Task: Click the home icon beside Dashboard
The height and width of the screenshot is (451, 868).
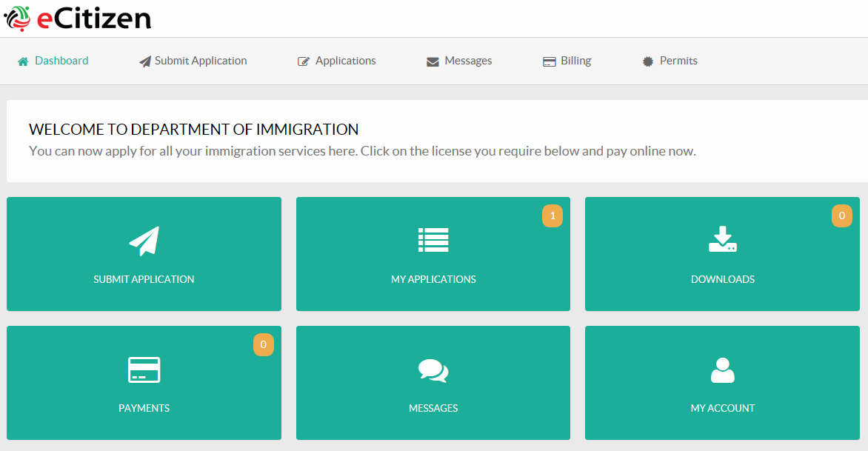Action: coord(23,61)
